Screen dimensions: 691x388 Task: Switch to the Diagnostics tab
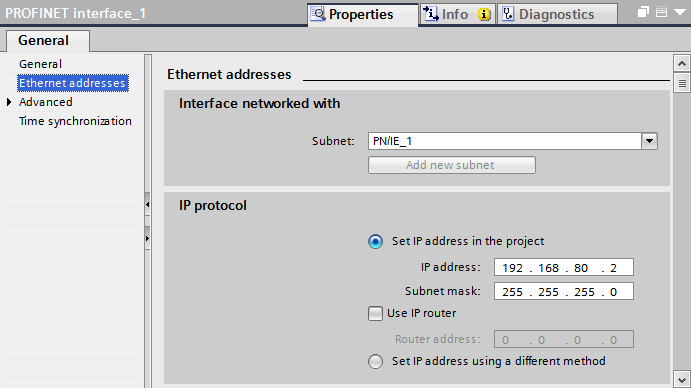coord(557,14)
